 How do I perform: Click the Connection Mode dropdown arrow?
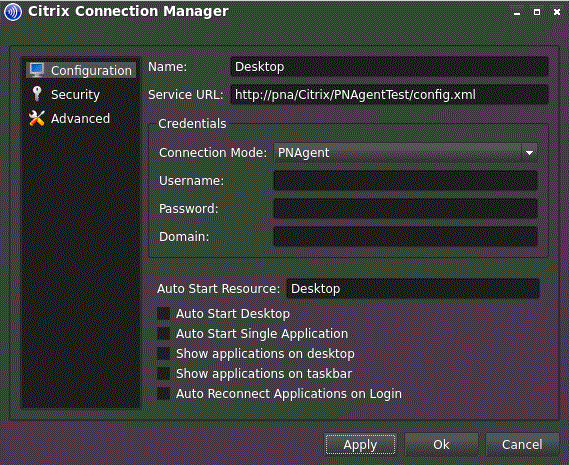click(529, 153)
